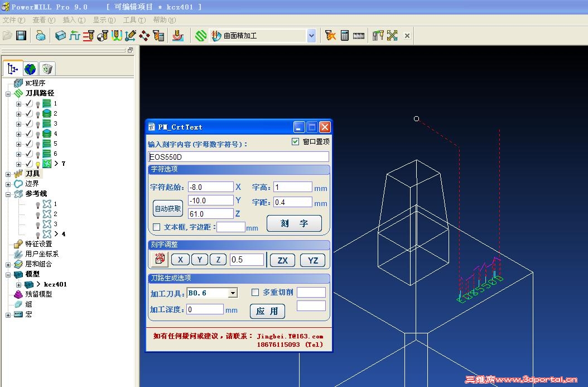
Task: Open the 查看 menu
Action: [44, 20]
